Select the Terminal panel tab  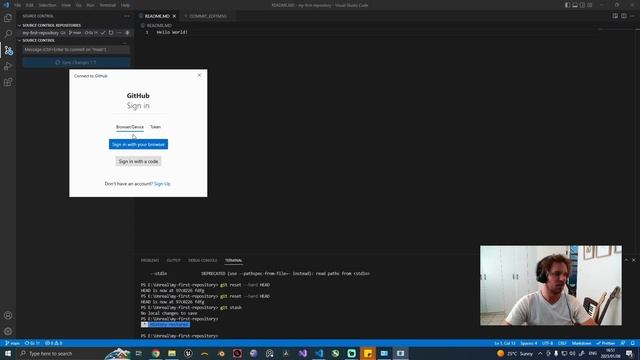[x=233, y=260]
